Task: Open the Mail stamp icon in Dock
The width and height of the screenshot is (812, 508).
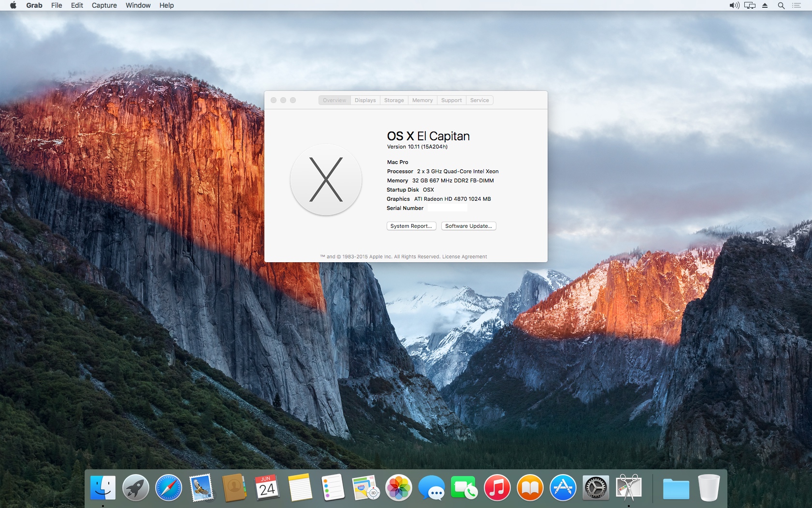Action: [x=202, y=487]
